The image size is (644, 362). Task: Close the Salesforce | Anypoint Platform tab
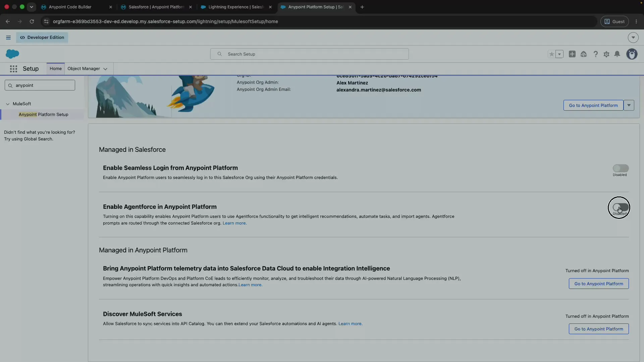point(191,7)
